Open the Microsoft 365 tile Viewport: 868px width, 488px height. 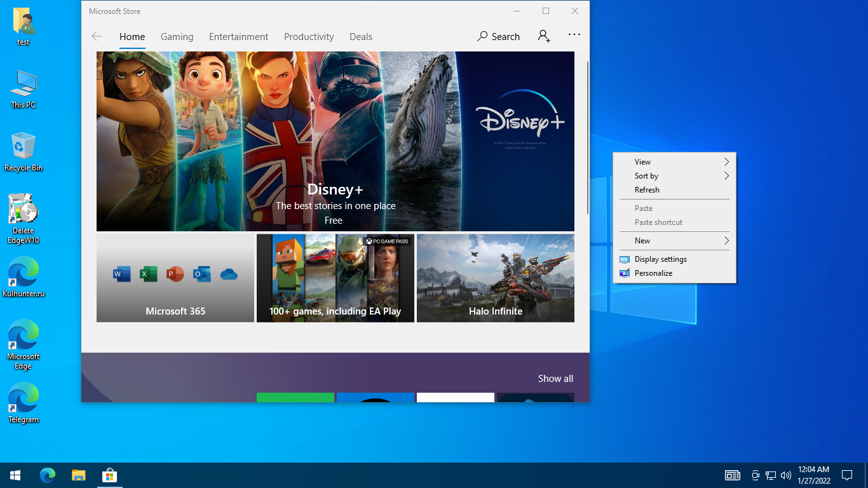175,278
